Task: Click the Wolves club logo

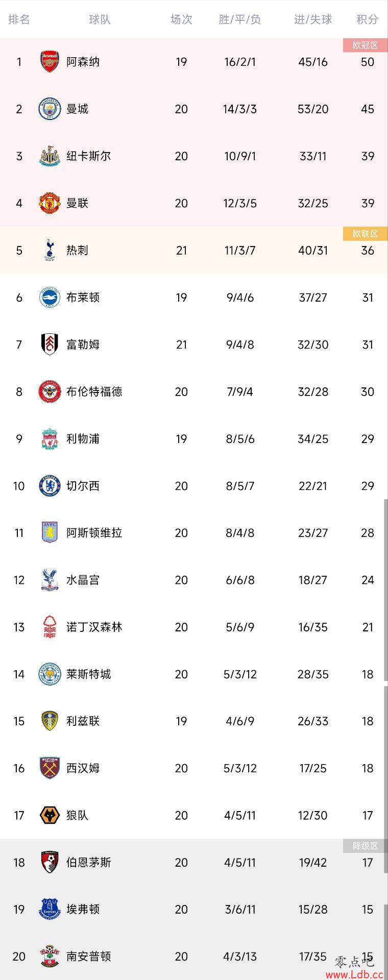Action: tap(50, 815)
